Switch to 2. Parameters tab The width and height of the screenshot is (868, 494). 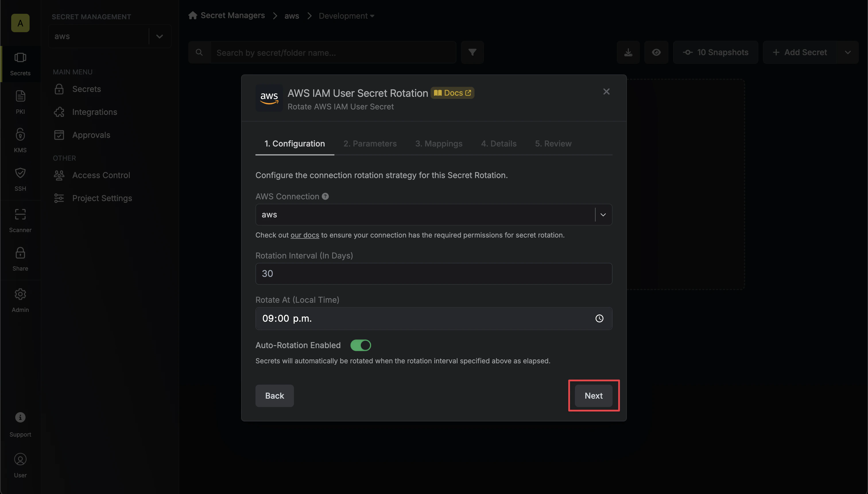[370, 144]
